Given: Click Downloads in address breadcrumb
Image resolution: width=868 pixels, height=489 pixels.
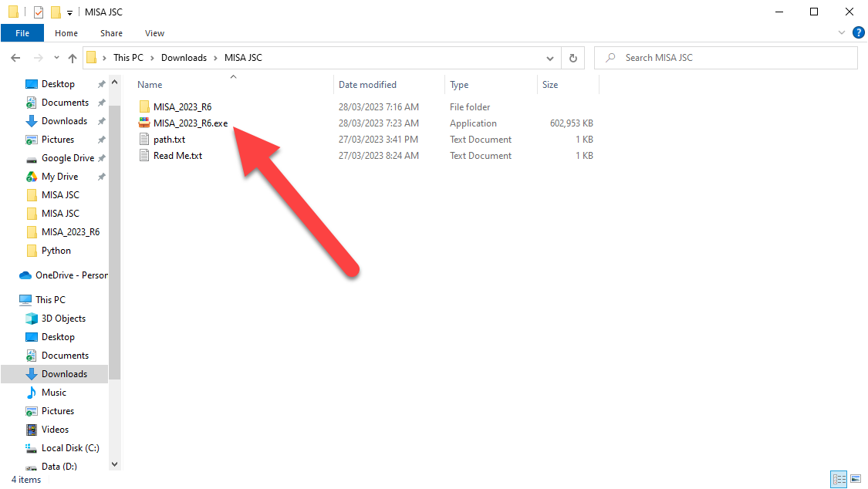Looking at the screenshot, I should [184, 58].
